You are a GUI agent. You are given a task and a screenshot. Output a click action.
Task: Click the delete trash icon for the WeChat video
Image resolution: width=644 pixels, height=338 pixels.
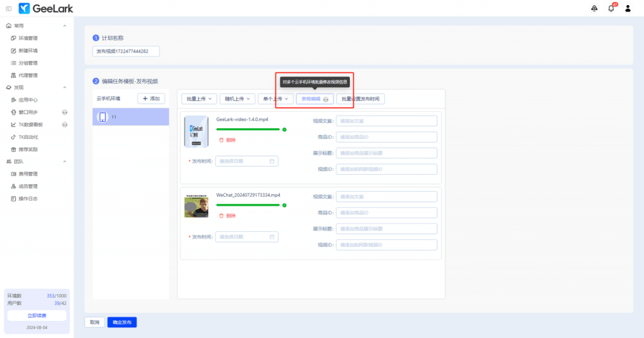point(221,215)
